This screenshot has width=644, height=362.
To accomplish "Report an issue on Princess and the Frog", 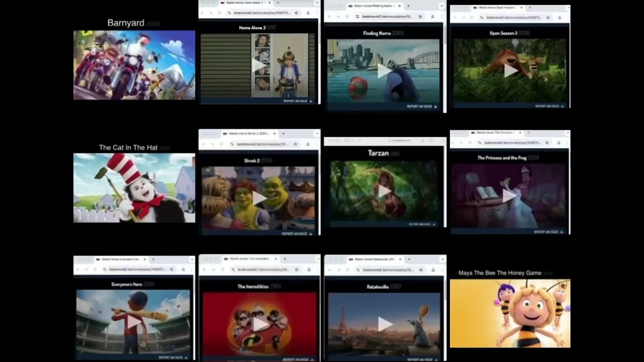I will coord(548,232).
